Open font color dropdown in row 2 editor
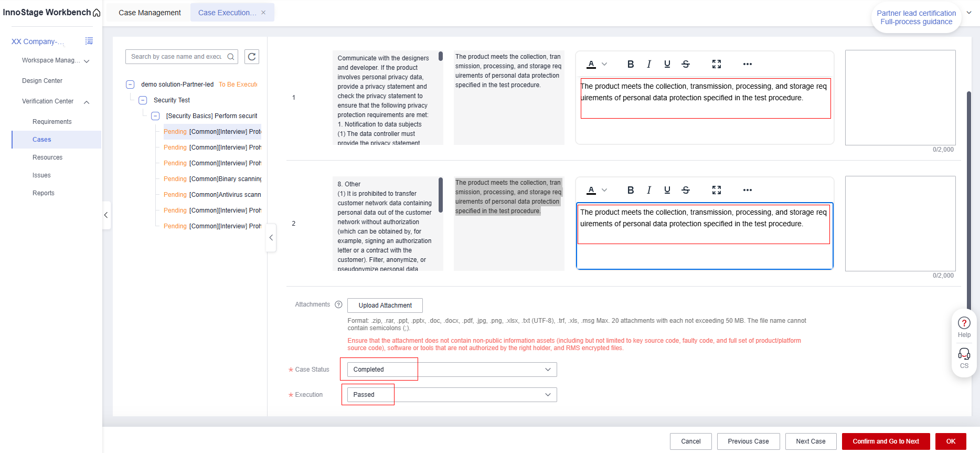The image size is (980, 453). (x=604, y=190)
